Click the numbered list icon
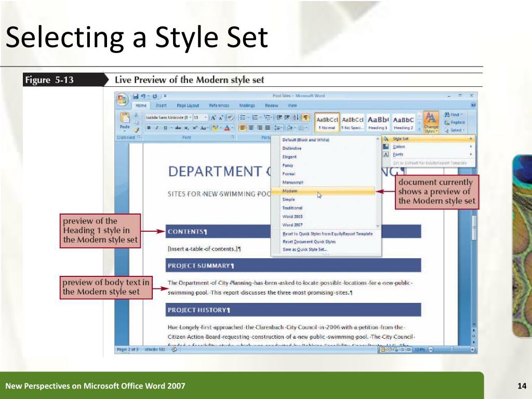 coord(255,118)
